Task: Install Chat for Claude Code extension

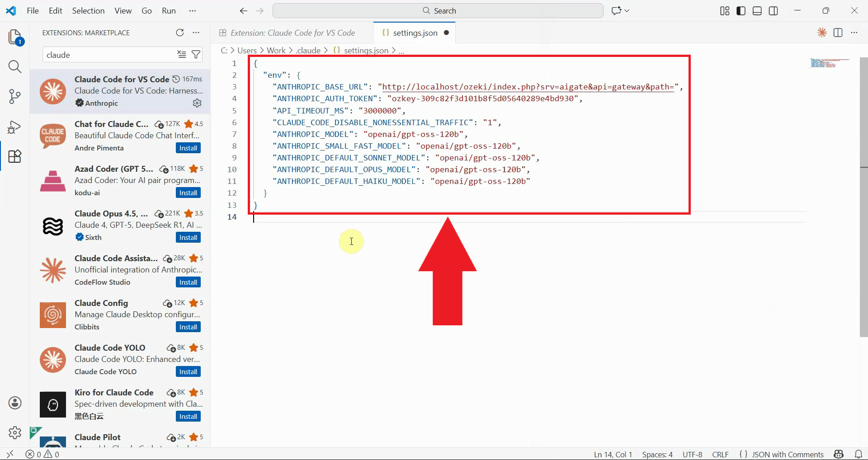Action: click(x=188, y=148)
